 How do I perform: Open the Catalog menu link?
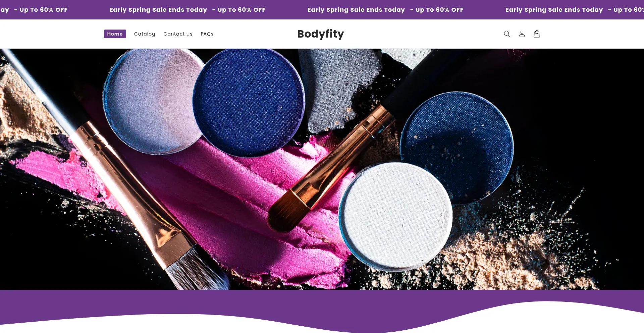click(145, 34)
